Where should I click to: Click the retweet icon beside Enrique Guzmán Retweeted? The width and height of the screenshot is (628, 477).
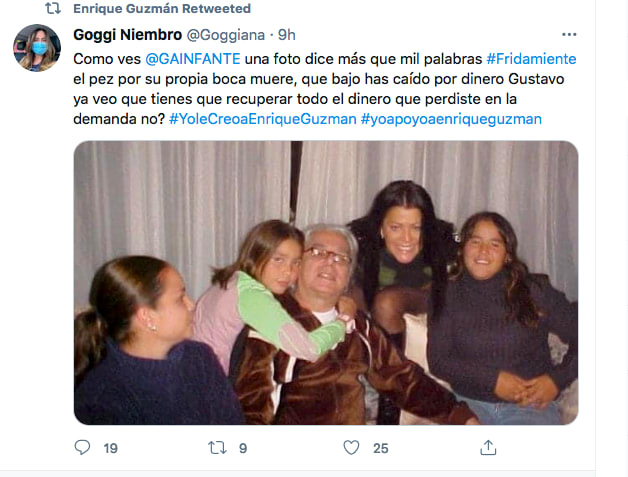click(53, 8)
